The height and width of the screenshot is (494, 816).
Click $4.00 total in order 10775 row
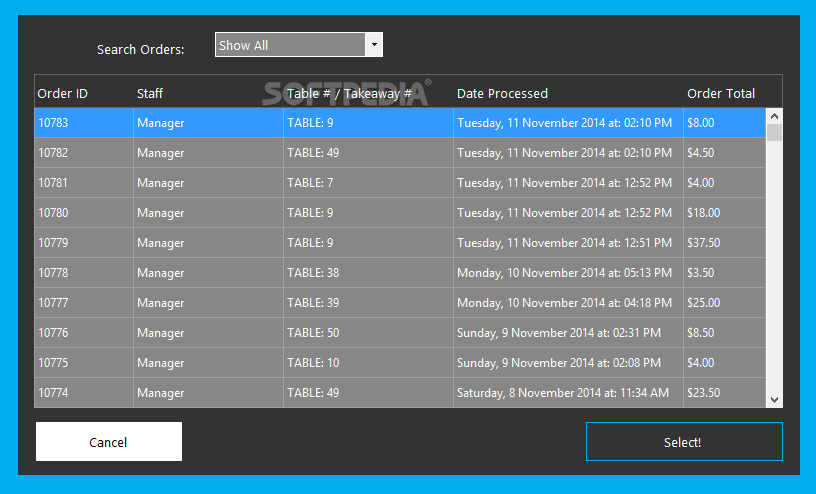point(724,363)
